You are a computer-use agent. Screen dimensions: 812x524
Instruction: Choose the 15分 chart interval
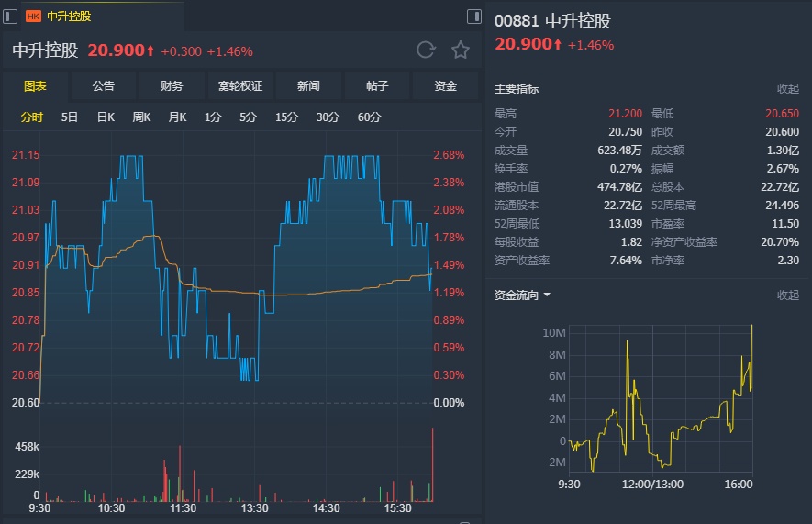tap(286, 117)
